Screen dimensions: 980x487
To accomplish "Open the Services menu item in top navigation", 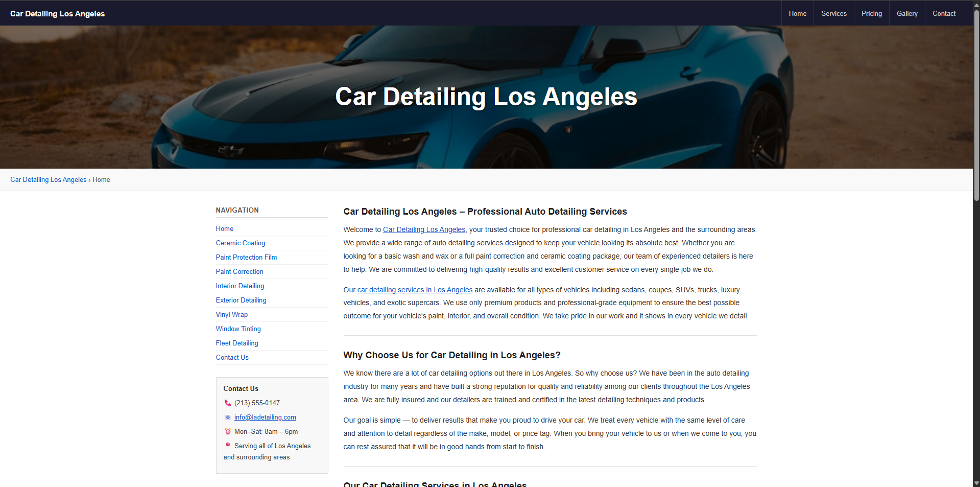I will click(x=833, y=14).
